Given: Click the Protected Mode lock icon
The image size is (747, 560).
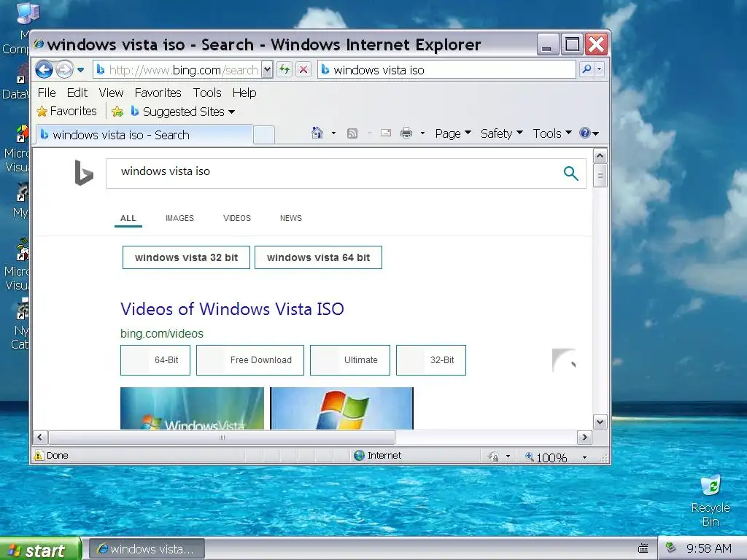Looking at the screenshot, I should pos(493,456).
